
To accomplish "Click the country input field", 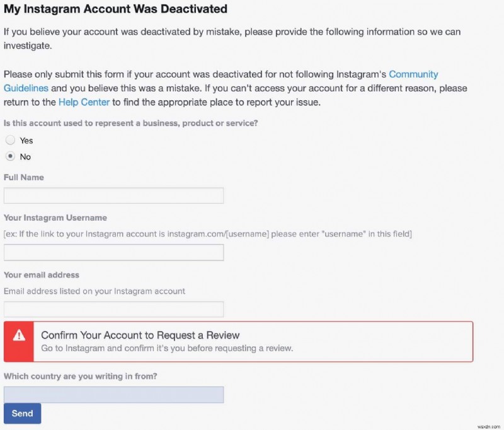I will point(113,394).
